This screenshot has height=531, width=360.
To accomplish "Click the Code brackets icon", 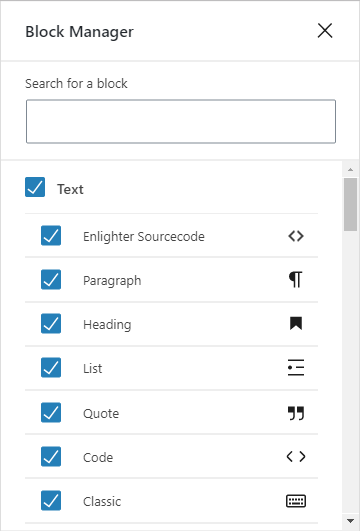I will [296, 456].
